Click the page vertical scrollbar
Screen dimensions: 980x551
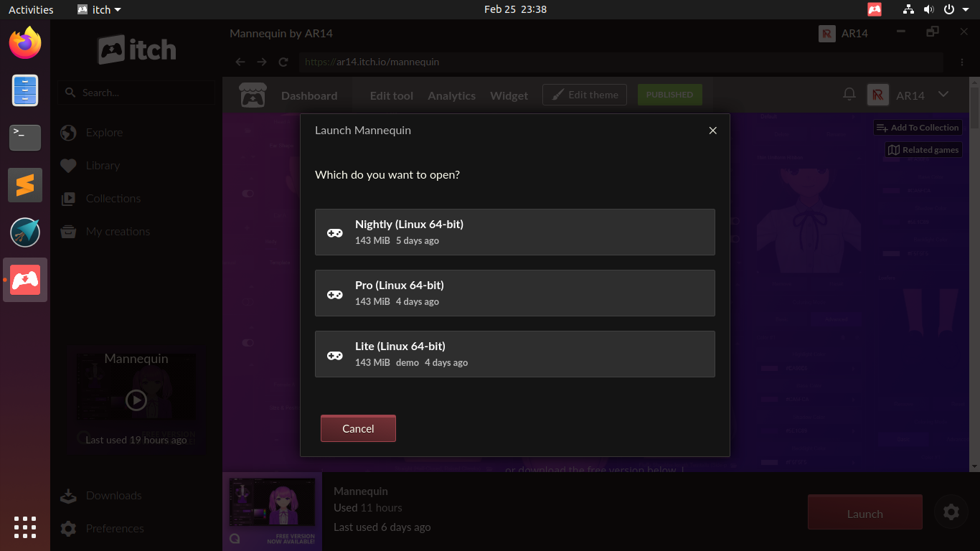pyautogui.click(x=974, y=274)
